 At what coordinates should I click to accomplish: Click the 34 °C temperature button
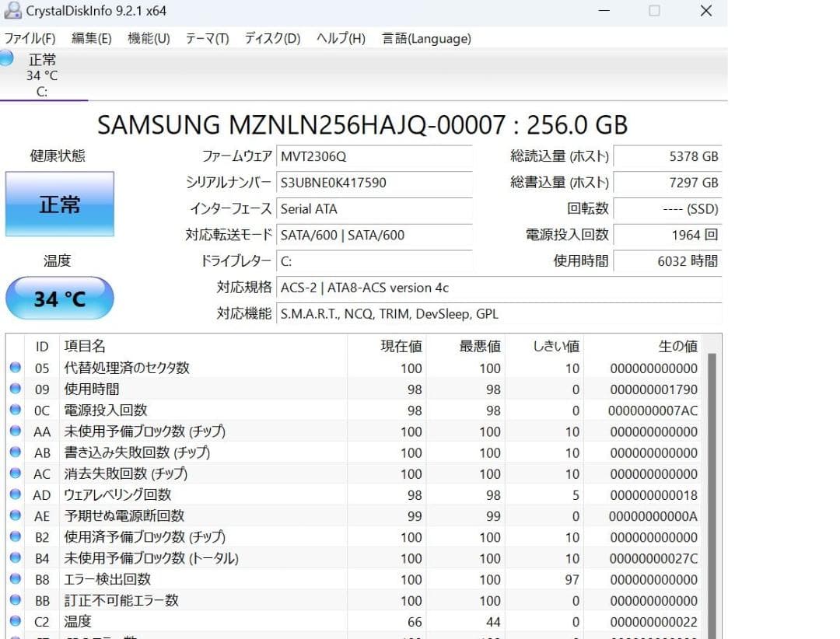pyautogui.click(x=59, y=298)
